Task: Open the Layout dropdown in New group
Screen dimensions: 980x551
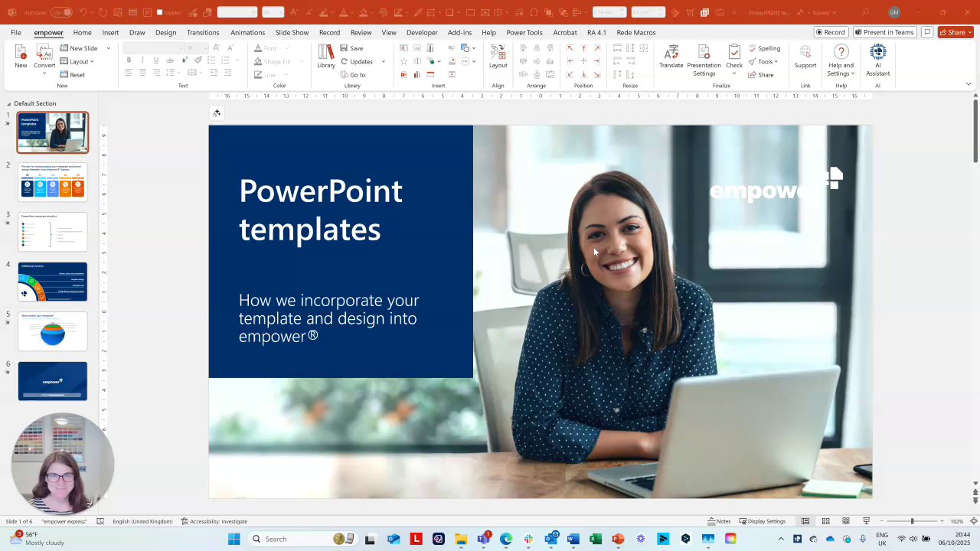Action: pos(77,61)
